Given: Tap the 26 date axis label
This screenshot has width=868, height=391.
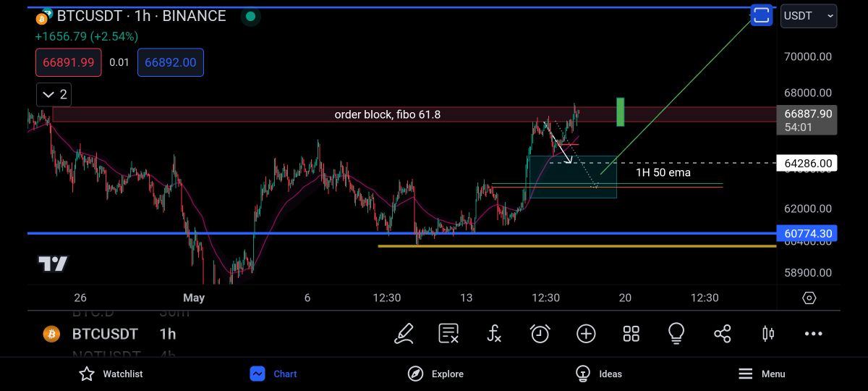Looking at the screenshot, I should pyautogui.click(x=80, y=298).
